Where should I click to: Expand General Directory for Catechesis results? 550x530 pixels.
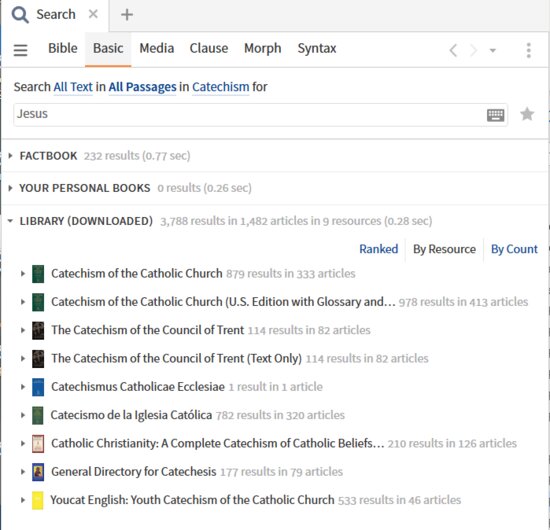[x=23, y=472]
